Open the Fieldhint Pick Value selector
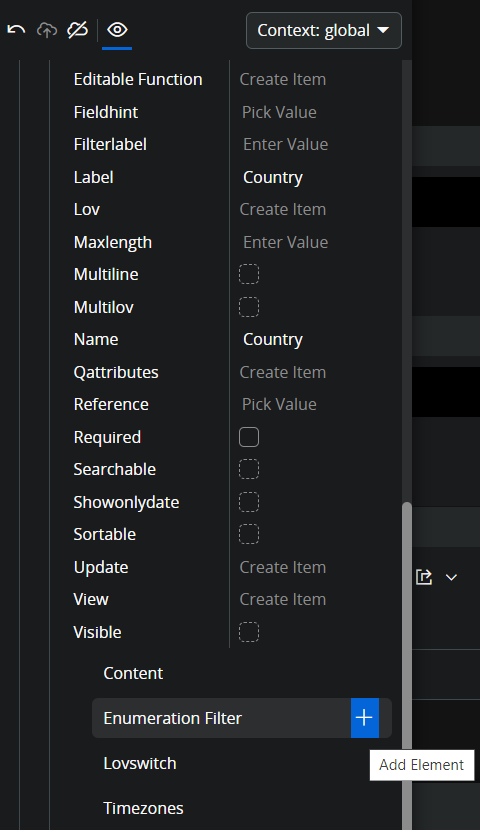Screen dimensions: 480x830 (x=279, y=112)
